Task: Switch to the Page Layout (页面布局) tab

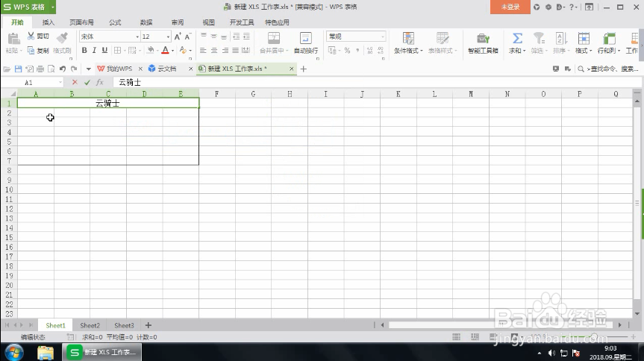Action: pyautogui.click(x=81, y=22)
